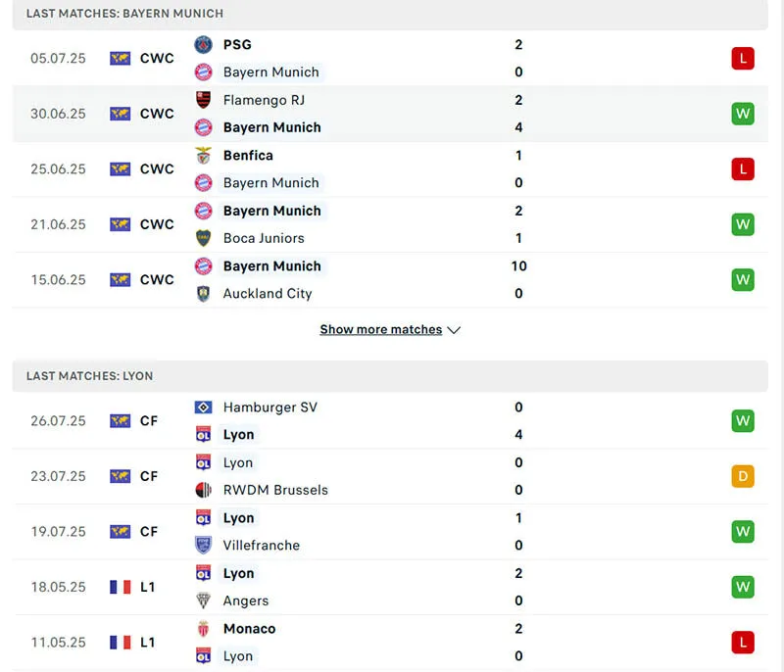Click the Monaco club crest icon
The image size is (784, 672).
(203, 629)
